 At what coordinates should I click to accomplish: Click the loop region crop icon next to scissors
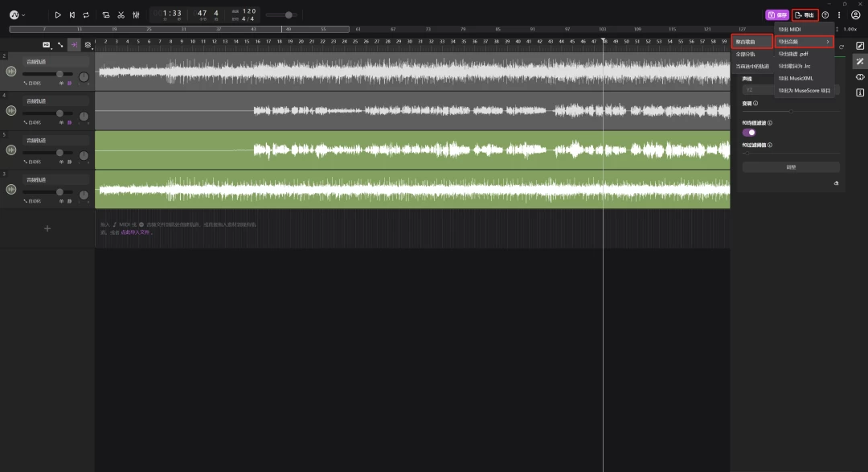coord(106,15)
